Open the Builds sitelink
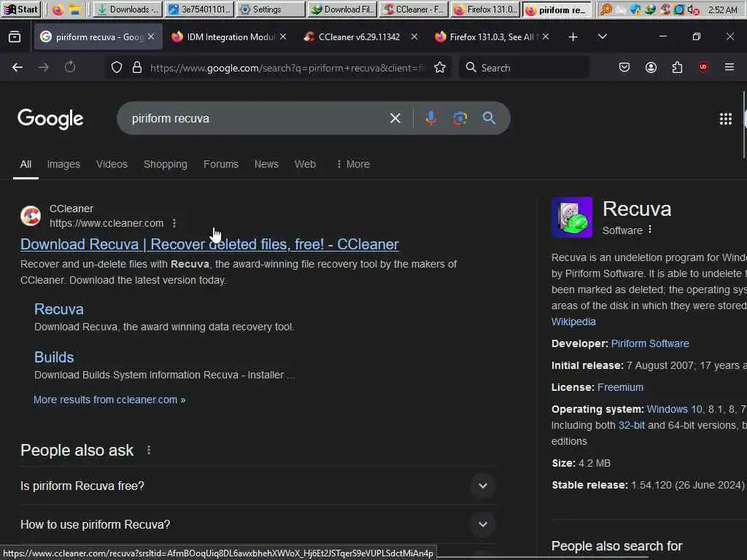Image resolution: width=747 pixels, height=560 pixels. (x=54, y=357)
